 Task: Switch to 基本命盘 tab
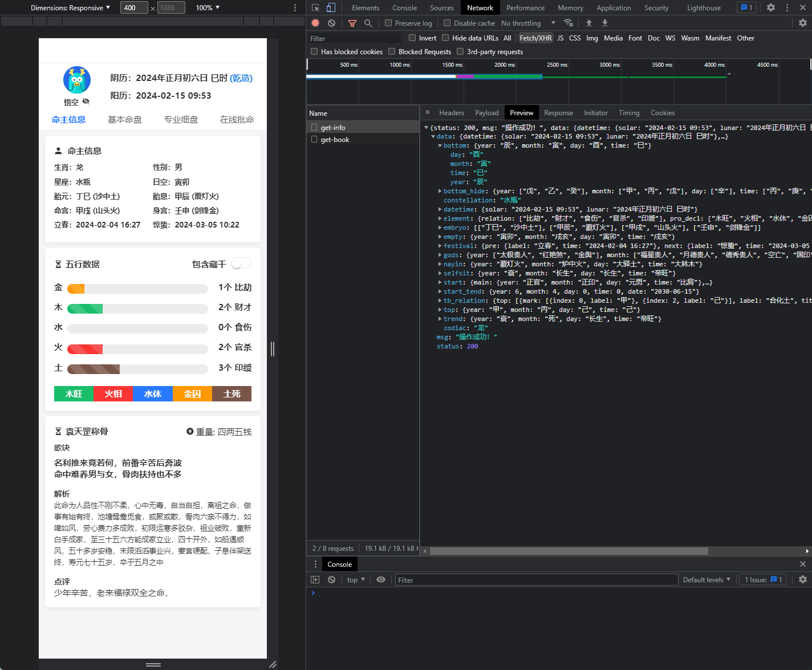[125, 119]
